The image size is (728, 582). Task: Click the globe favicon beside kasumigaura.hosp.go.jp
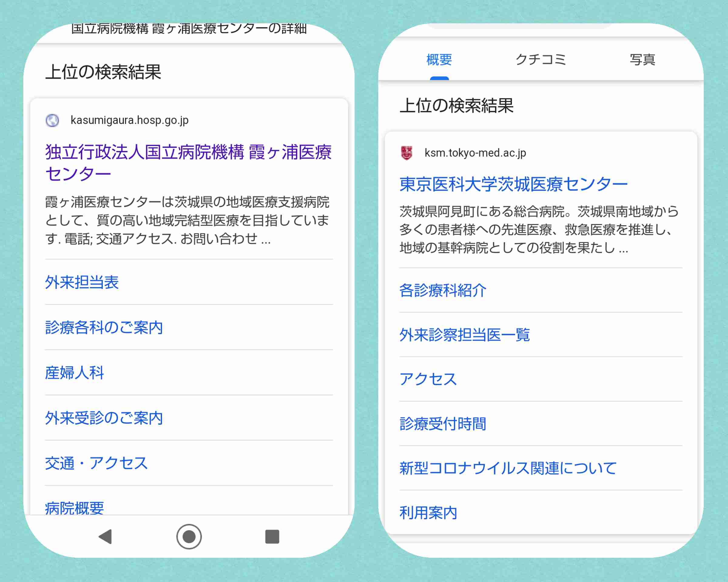pyautogui.click(x=52, y=120)
